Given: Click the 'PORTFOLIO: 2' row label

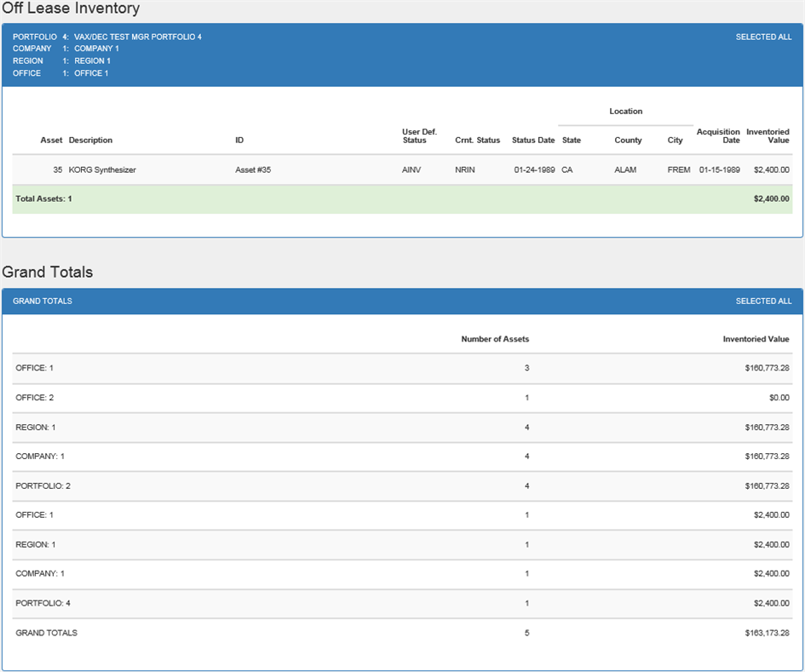Looking at the screenshot, I should (43, 486).
